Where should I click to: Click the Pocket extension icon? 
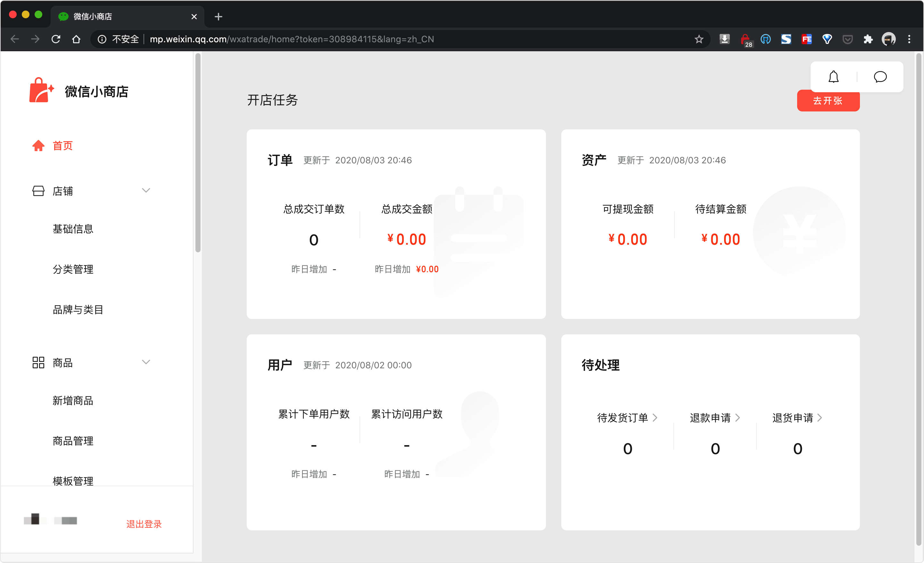click(847, 39)
